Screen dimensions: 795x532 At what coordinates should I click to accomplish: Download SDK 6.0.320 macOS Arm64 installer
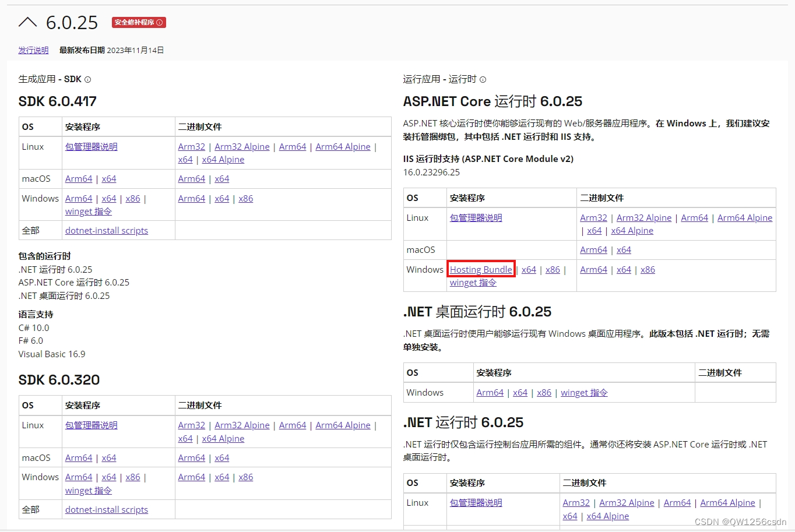[79, 458]
